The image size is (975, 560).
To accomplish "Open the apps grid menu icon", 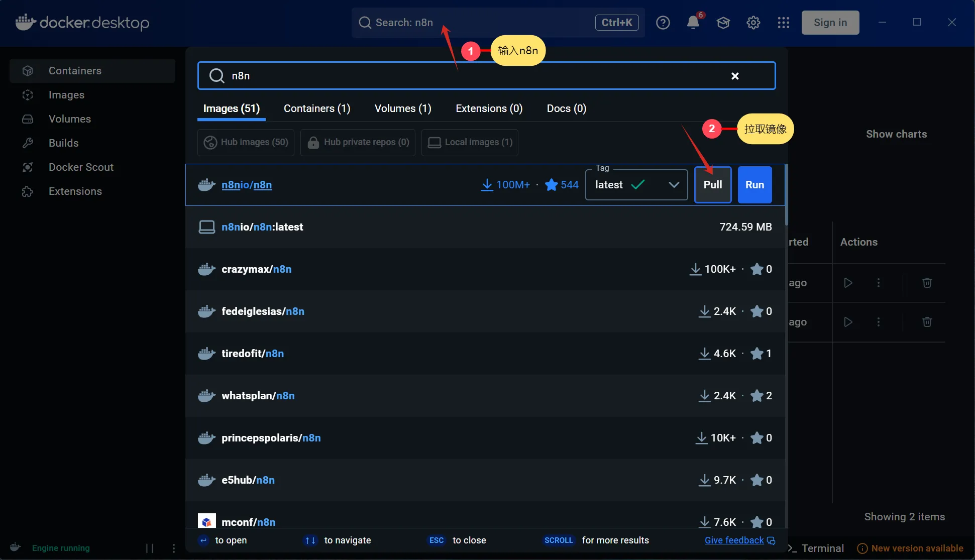I will coord(783,23).
